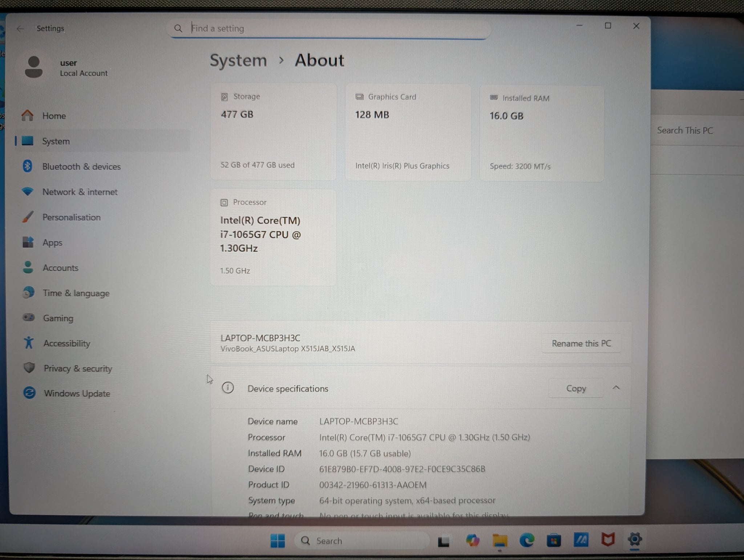Screen dimensions: 744x560
Task: Click the Network wifi icon
Action: pyautogui.click(x=28, y=191)
